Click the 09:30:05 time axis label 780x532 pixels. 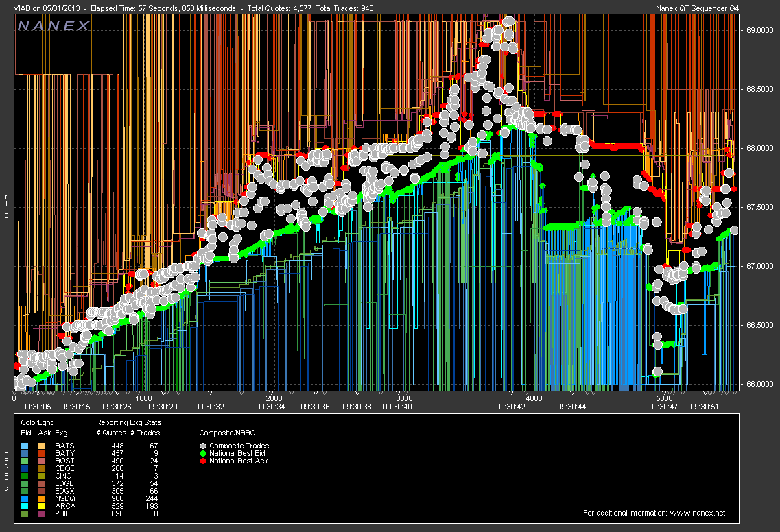36,407
